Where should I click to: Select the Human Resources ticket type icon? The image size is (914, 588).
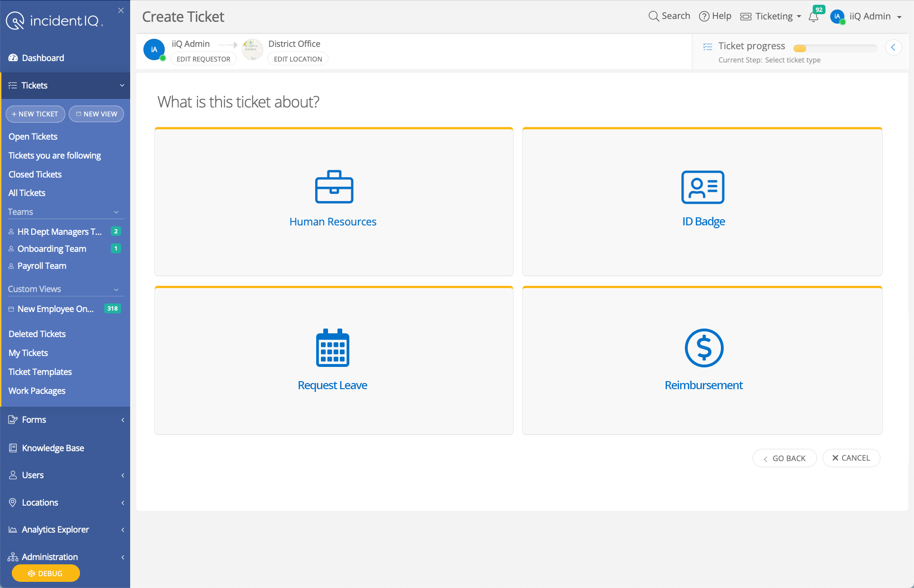point(333,187)
